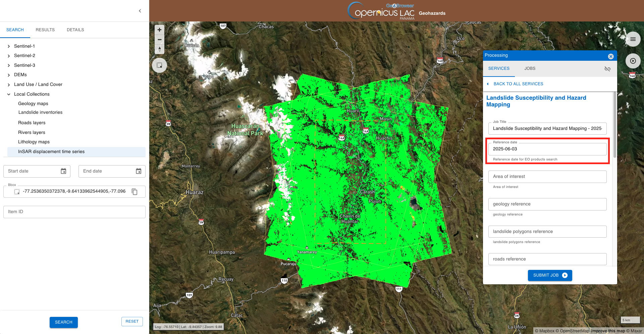Open the End date calendar picker
This screenshot has height=334, width=644.
click(139, 171)
